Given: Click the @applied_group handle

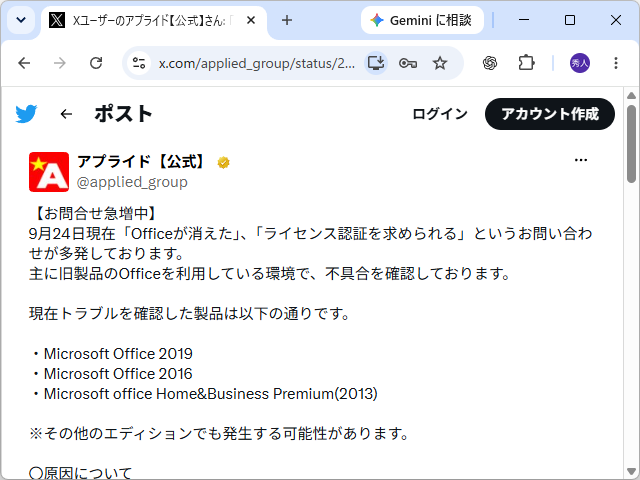Looking at the screenshot, I should click(x=132, y=182).
